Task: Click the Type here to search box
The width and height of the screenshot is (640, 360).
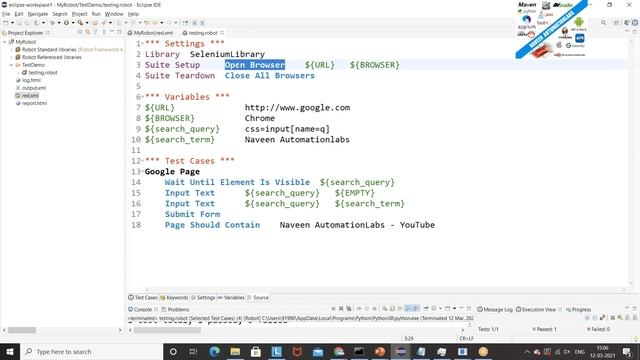Action: 91,351
